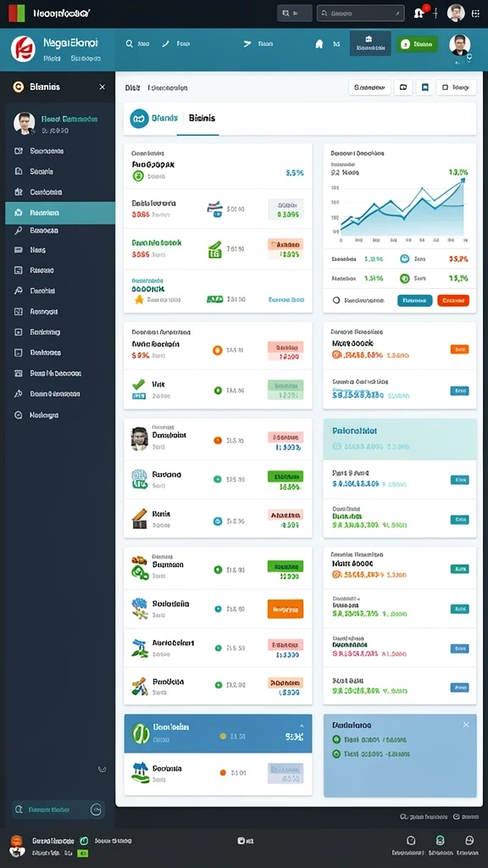Click the yellow star icon in the first card
488x868 pixels.
click(x=139, y=299)
